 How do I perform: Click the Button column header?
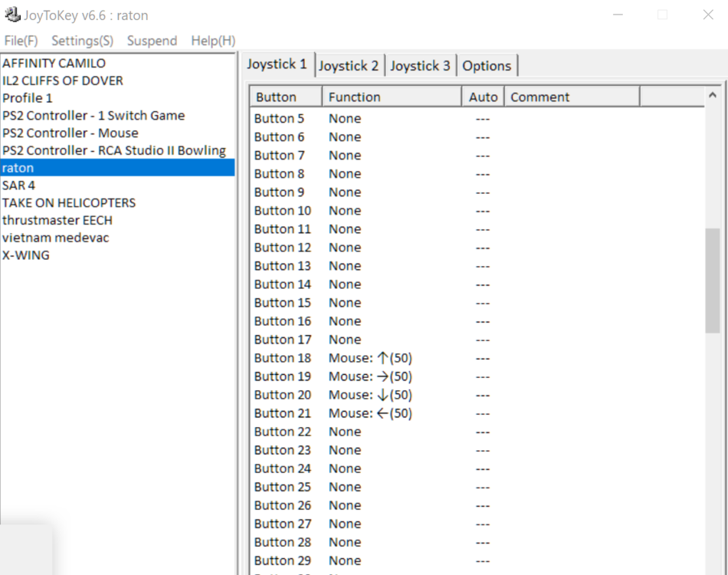287,97
